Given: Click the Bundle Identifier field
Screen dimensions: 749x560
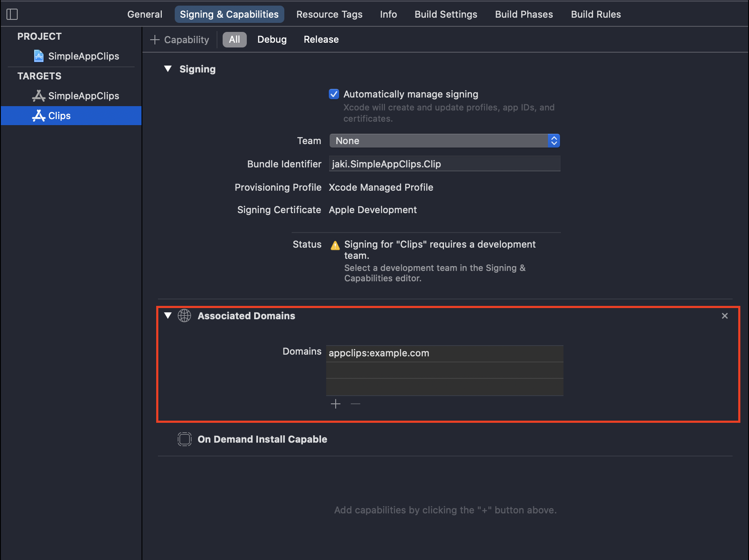Looking at the screenshot, I should pos(444,164).
